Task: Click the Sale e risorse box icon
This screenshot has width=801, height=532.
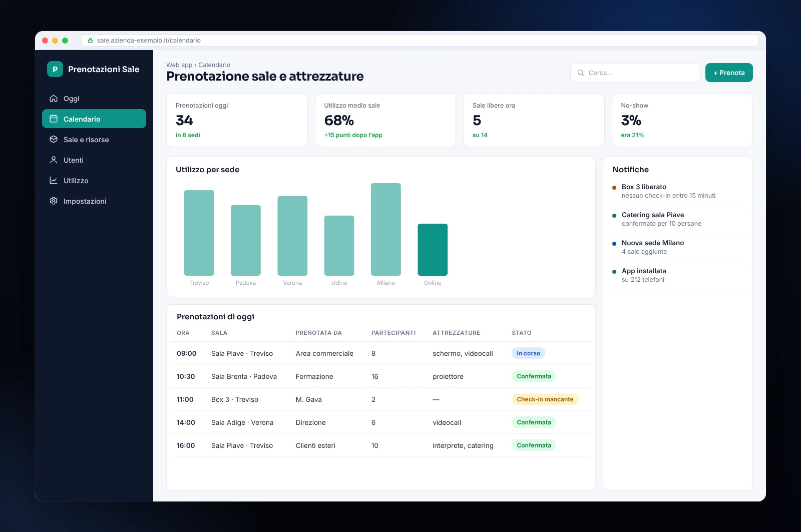Action: [54, 140]
